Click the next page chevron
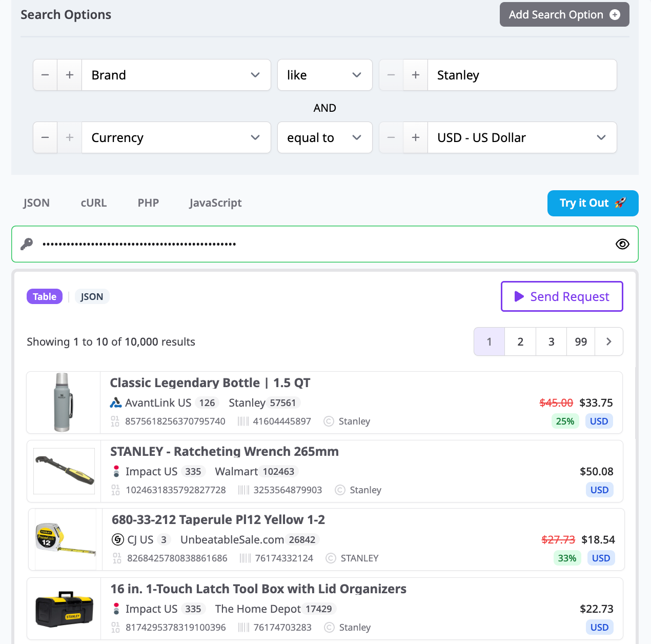This screenshot has height=644, width=651. [609, 341]
